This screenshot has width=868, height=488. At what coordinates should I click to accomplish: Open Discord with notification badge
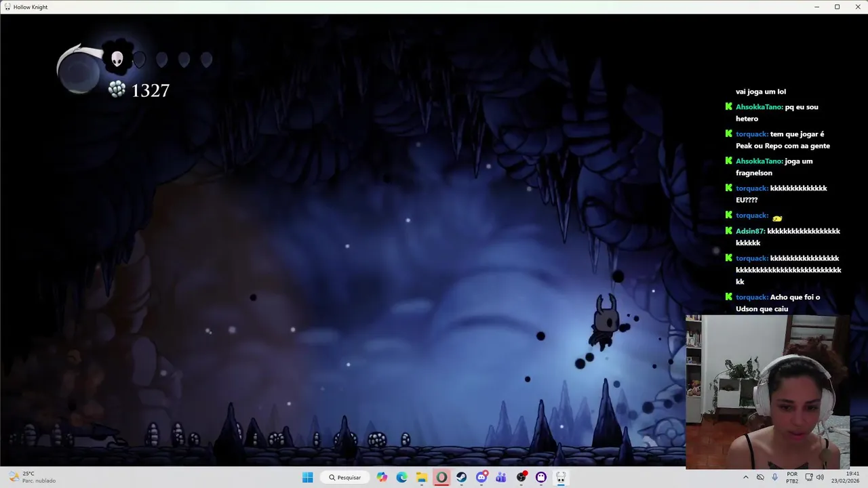[x=481, y=477]
